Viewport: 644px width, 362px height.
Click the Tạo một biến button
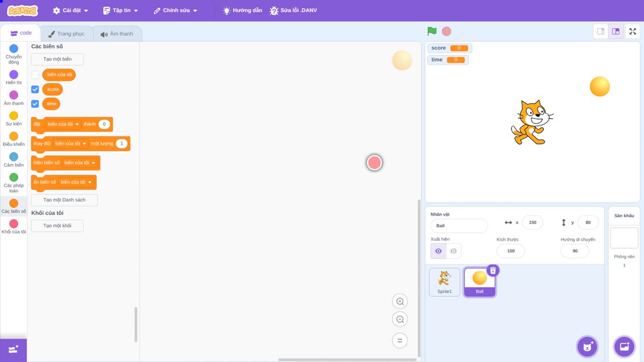pyautogui.click(x=57, y=59)
